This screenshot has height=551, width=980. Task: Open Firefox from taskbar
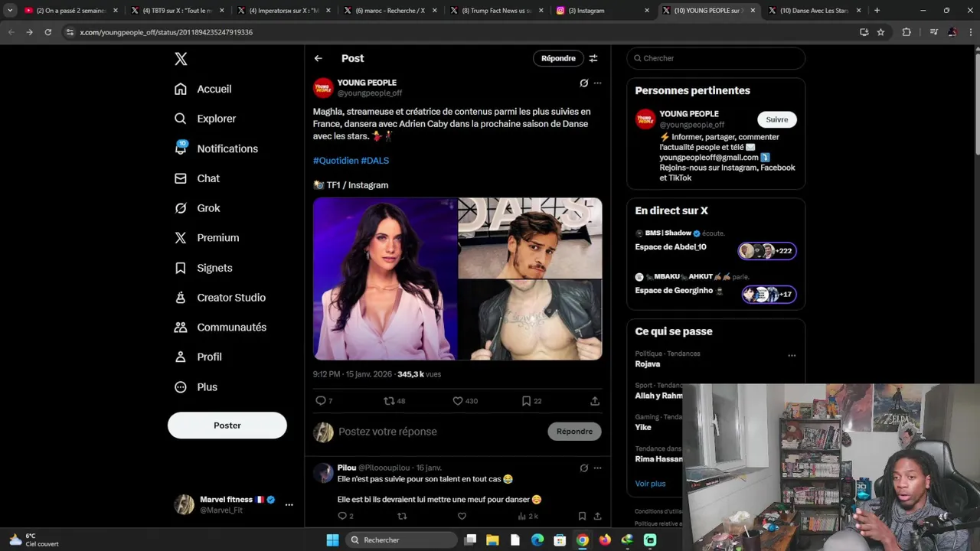(605, 540)
